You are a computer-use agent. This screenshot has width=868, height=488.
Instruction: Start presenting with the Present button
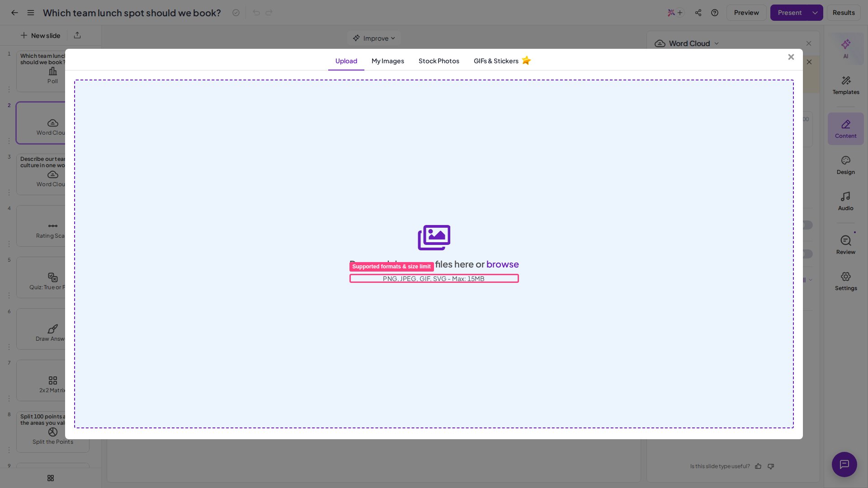click(x=789, y=13)
